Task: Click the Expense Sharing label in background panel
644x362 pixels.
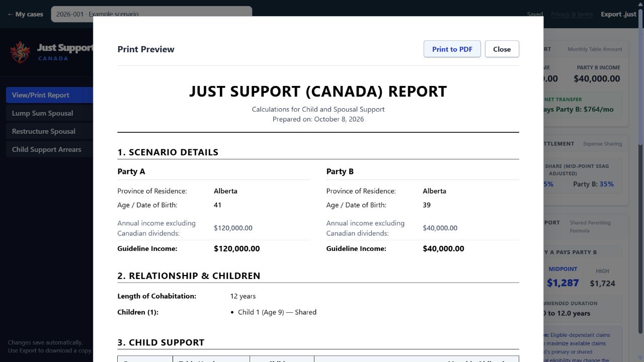Action: click(x=603, y=144)
